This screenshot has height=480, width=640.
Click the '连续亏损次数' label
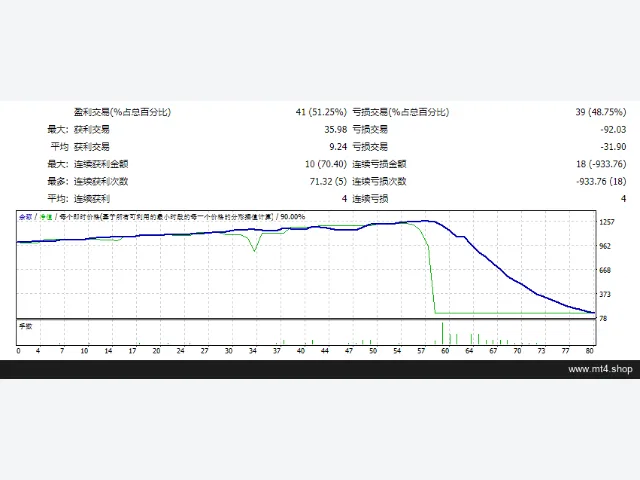379,181
